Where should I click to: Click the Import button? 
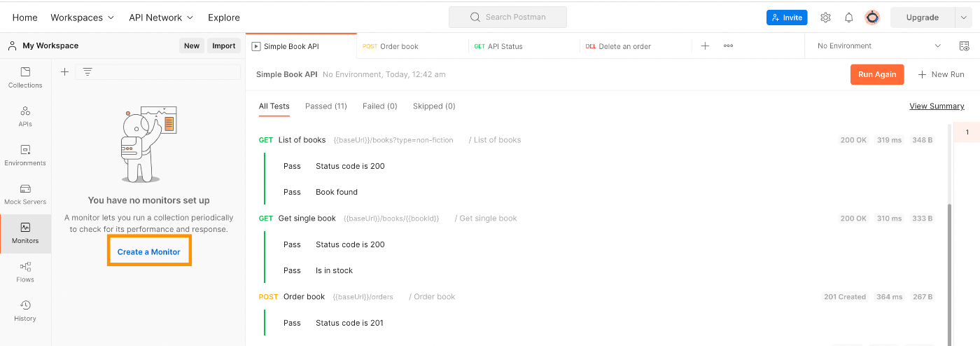pyautogui.click(x=224, y=46)
